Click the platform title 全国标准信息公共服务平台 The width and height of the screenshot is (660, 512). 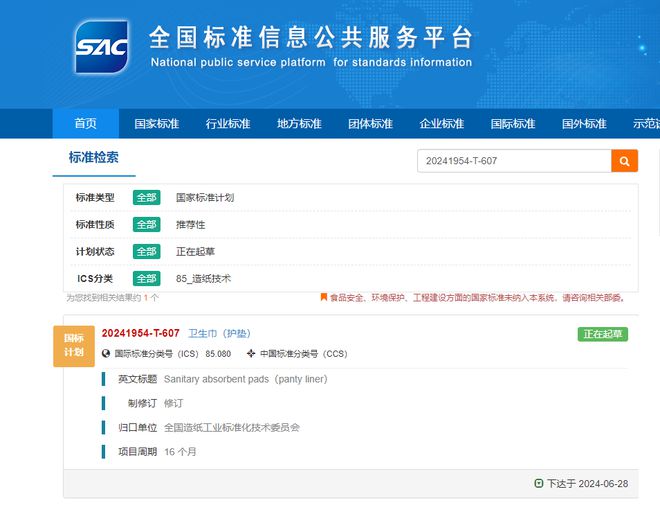pyautogui.click(x=311, y=37)
